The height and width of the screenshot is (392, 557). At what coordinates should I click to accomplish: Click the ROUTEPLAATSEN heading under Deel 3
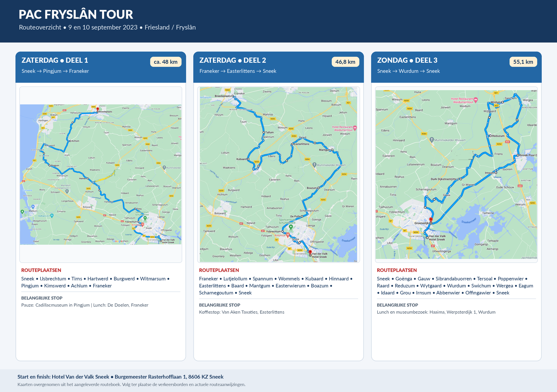coord(397,270)
